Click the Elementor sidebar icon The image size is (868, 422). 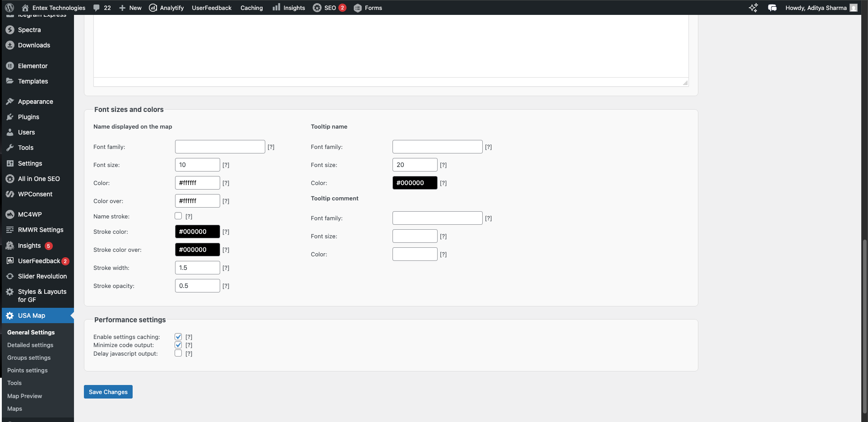coord(10,66)
